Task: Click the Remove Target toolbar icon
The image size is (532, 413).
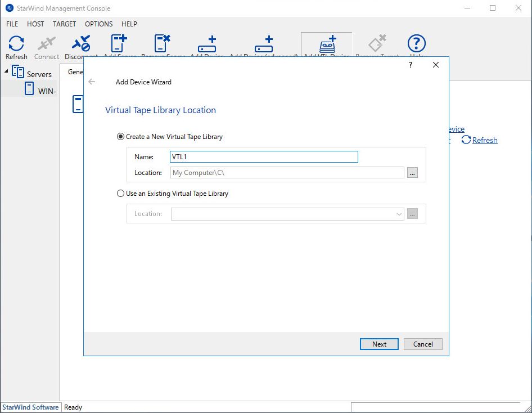Action: click(377, 43)
